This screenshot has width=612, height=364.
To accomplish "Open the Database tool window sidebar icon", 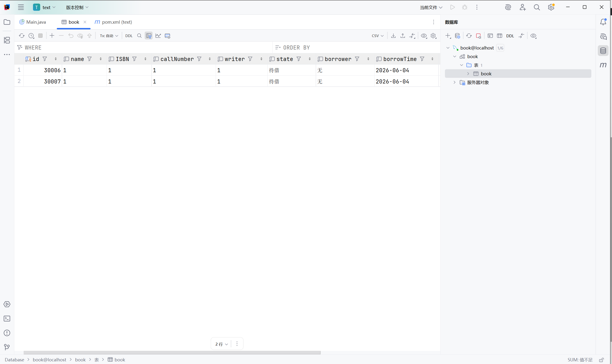I will click(603, 51).
